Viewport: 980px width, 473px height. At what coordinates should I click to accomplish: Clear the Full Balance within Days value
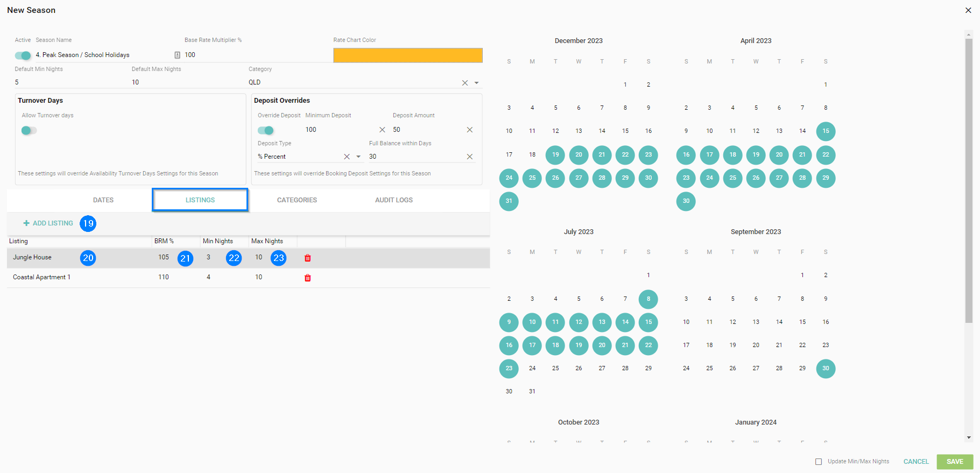[x=469, y=157]
